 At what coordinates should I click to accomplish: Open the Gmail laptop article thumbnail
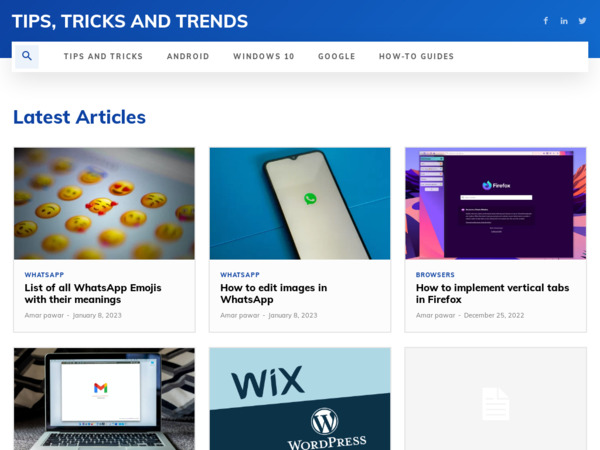point(104,399)
